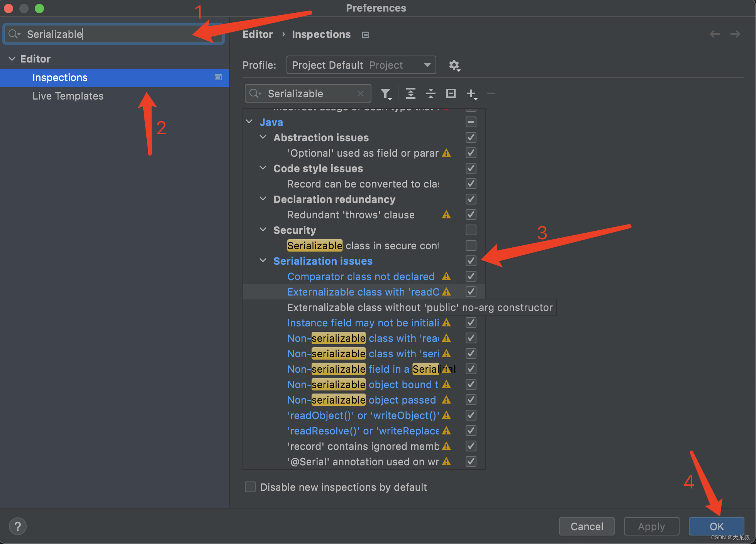Screen dimensions: 756x544
Task: Select the Inspections sidebar item
Action: [x=60, y=78]
